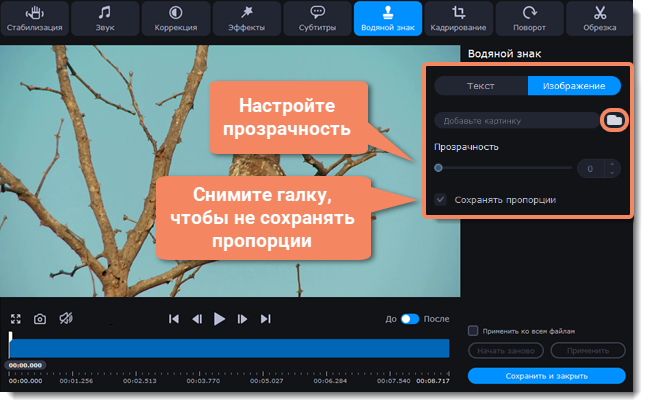
Task: Open the Эффекты tab
Action: click(246, 18)
